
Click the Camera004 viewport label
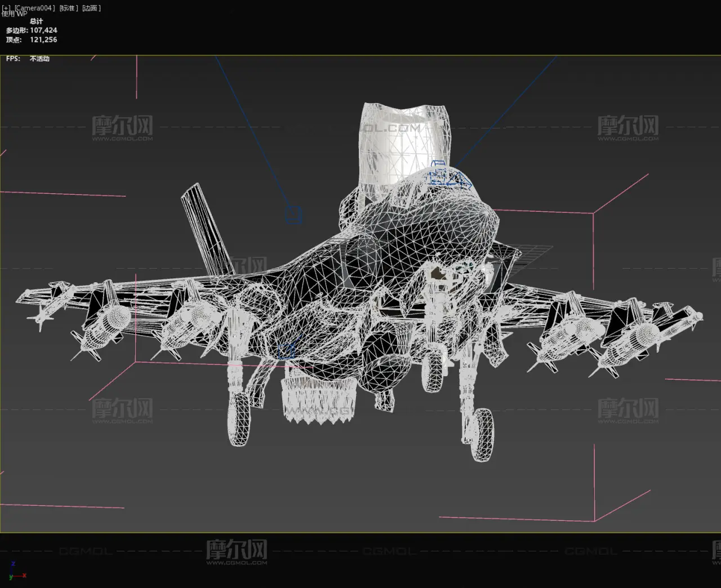pos(35,8)
